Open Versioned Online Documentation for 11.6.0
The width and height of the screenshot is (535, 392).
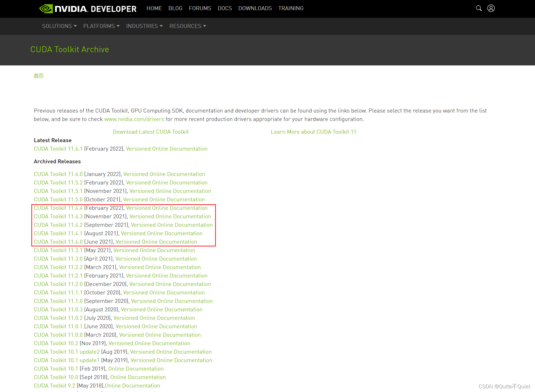coord(164,174)
